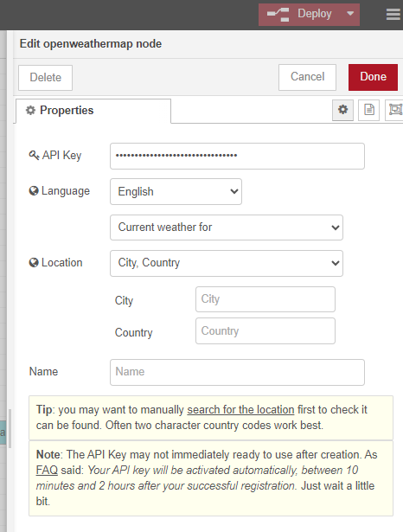Image resolution: width=403 pixels, height=532 pixels.
Task: Click into the Name input field
Action: tap(237, 372)
